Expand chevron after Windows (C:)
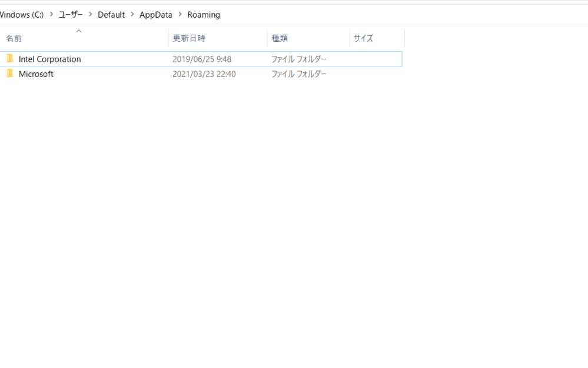This screenshot has height=368, width=588. [x=51, y=14]
